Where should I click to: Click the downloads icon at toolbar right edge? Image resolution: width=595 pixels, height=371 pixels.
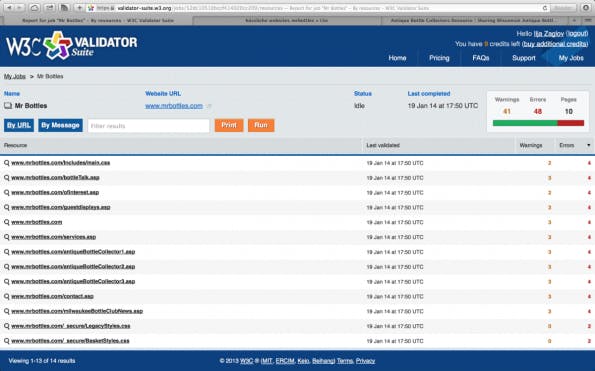coord(587,8)
